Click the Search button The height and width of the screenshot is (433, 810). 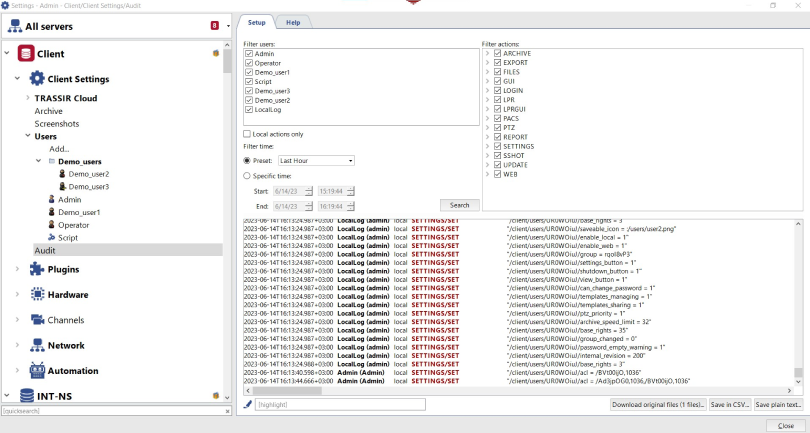459,205
